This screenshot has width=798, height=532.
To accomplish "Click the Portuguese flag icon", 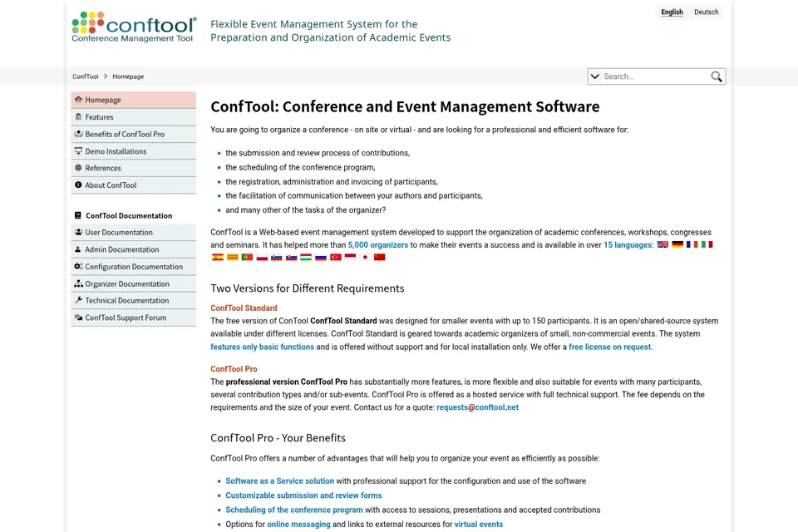I will 247,257.
